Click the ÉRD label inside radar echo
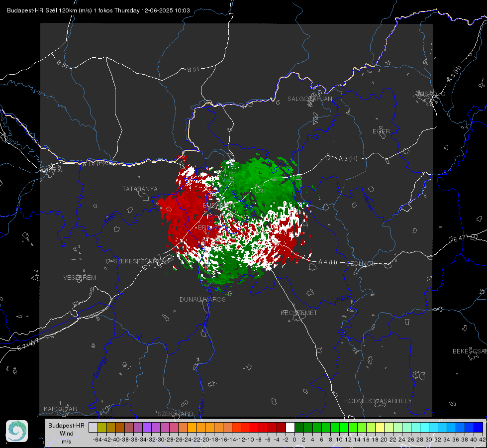The image size is (487, 448). click(x=204, y=227)
